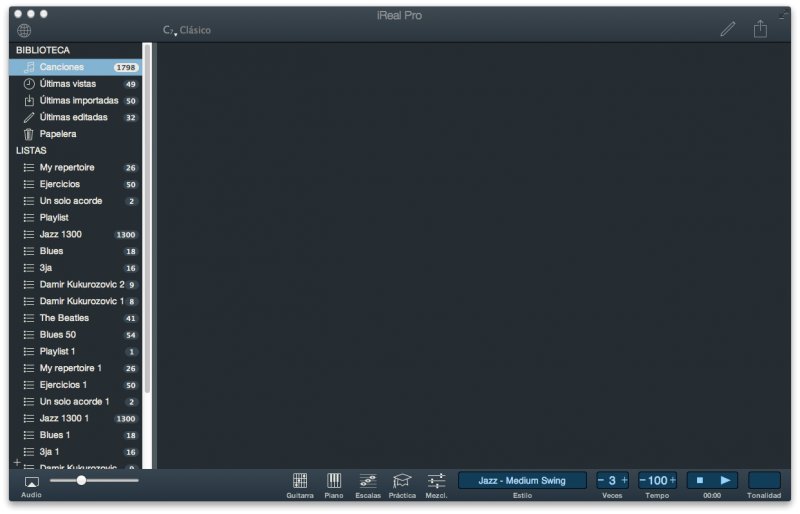Image resolution: width=800 pixels, height=514 pixels.
Task: Increase the Tempo with the plus button
Action: 673,480
